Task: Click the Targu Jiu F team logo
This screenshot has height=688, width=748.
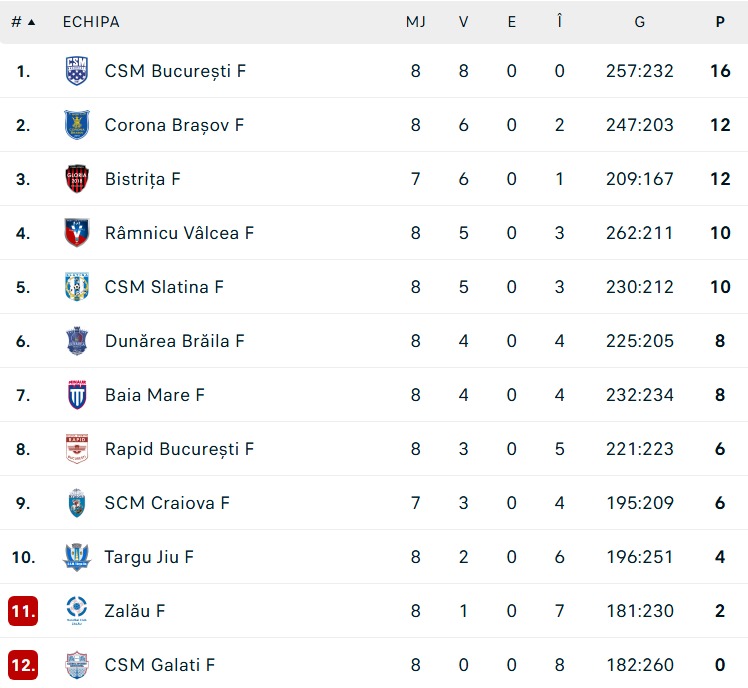Action: [77, 557]
